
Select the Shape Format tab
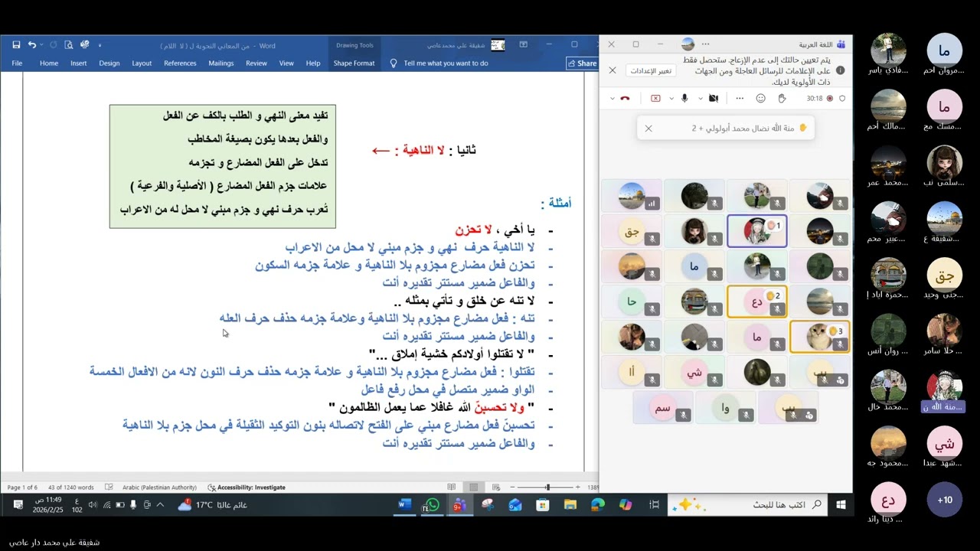[x=354, y=64]
